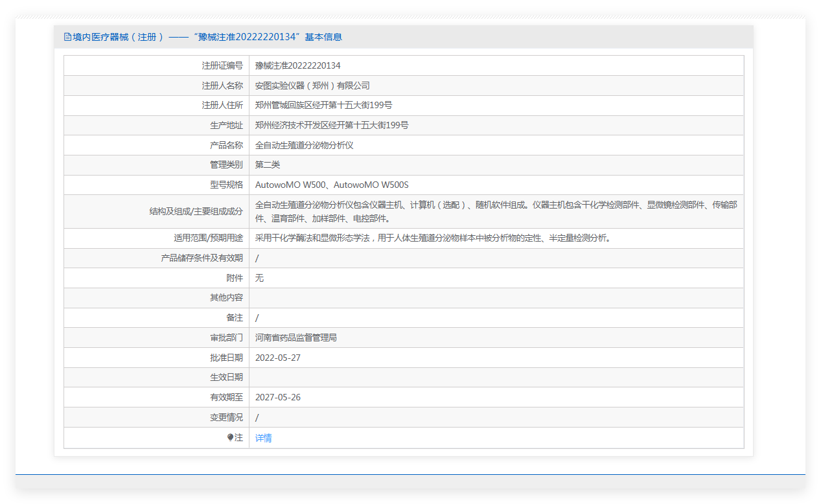
Task: Click the 变更情况 label
Action: click(x=226, y=417)
